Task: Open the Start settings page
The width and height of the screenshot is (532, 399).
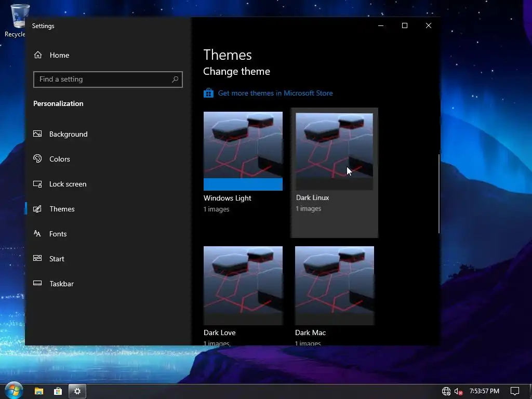Action: pos(57,259)
